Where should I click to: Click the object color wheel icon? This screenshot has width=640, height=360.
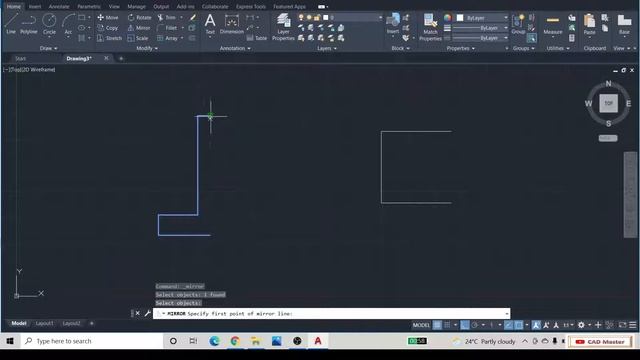pos(448,18)
